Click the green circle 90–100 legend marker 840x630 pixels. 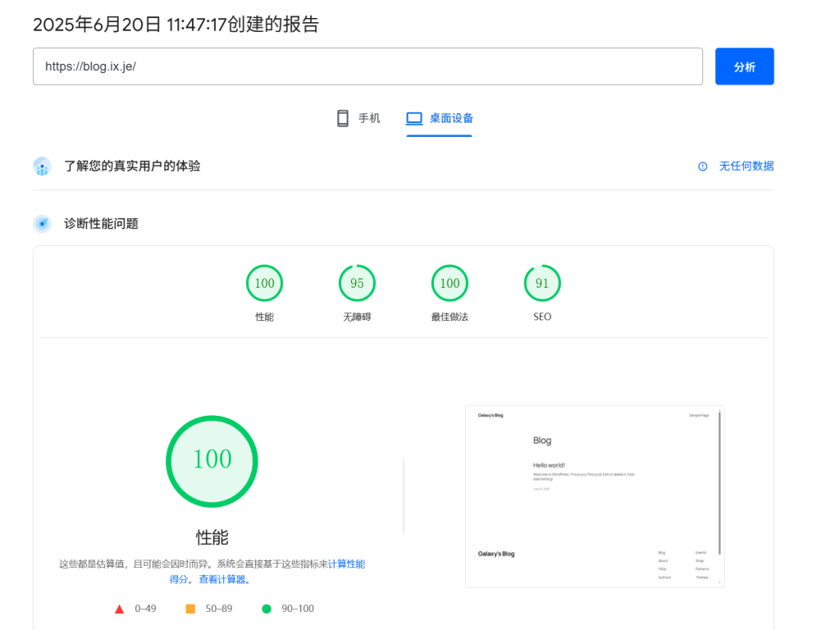(266, 609)
